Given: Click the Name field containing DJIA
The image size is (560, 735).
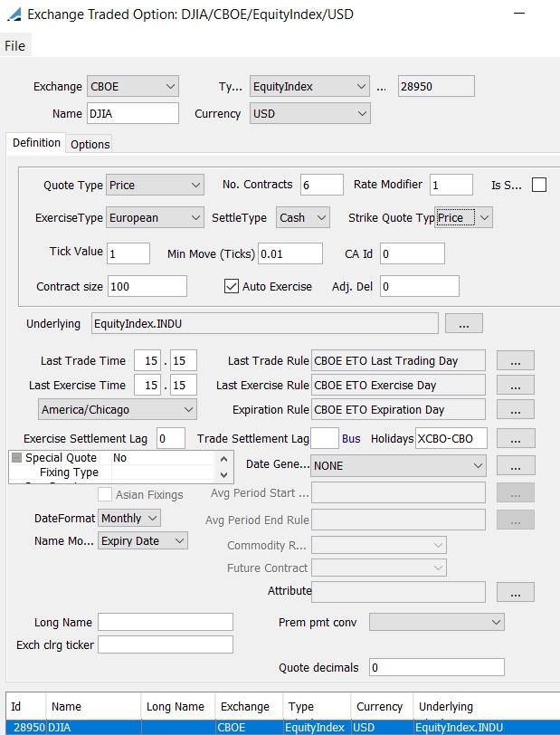Looking at the screenshot, I should (133, 114).
